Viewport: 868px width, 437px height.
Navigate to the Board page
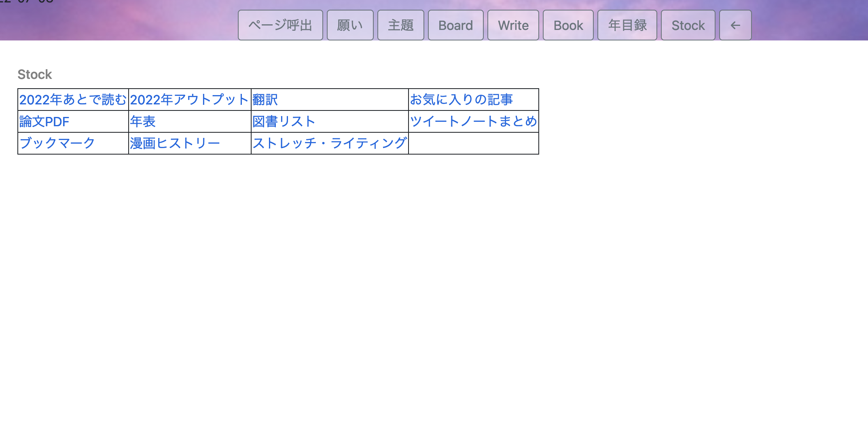click(x=455, y=25)
